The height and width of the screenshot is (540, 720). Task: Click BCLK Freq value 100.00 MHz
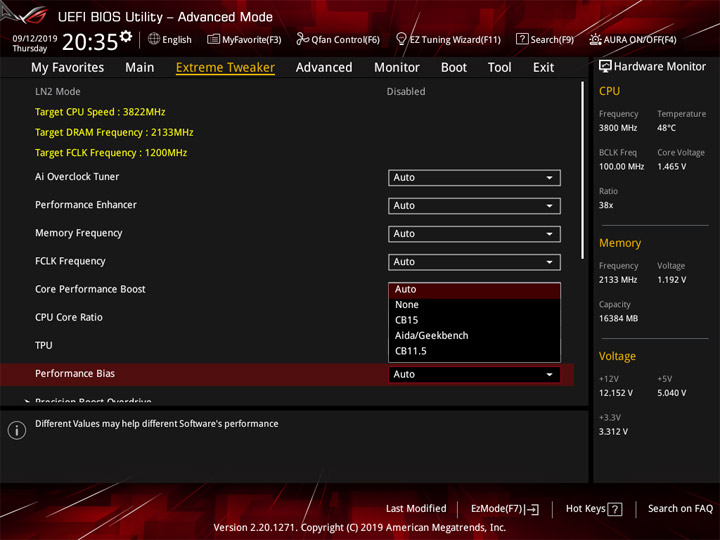click(x=621, y=167)
